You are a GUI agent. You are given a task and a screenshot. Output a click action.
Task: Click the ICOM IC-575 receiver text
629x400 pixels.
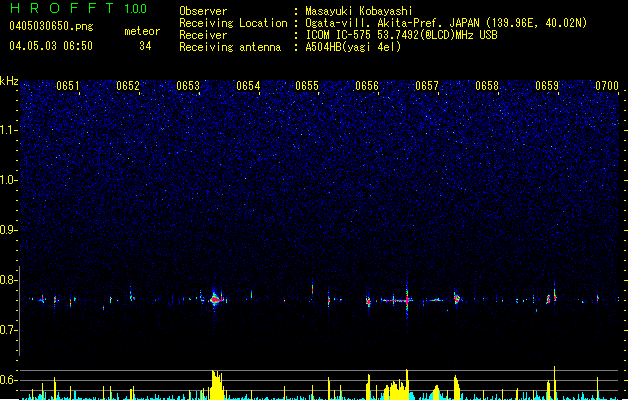(x=401, y=35)
